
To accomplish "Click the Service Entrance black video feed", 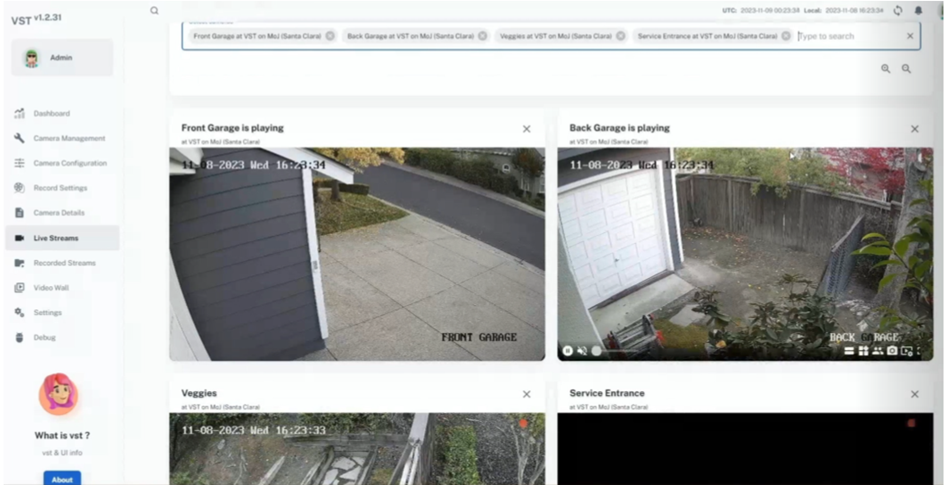I will point(745,449).
